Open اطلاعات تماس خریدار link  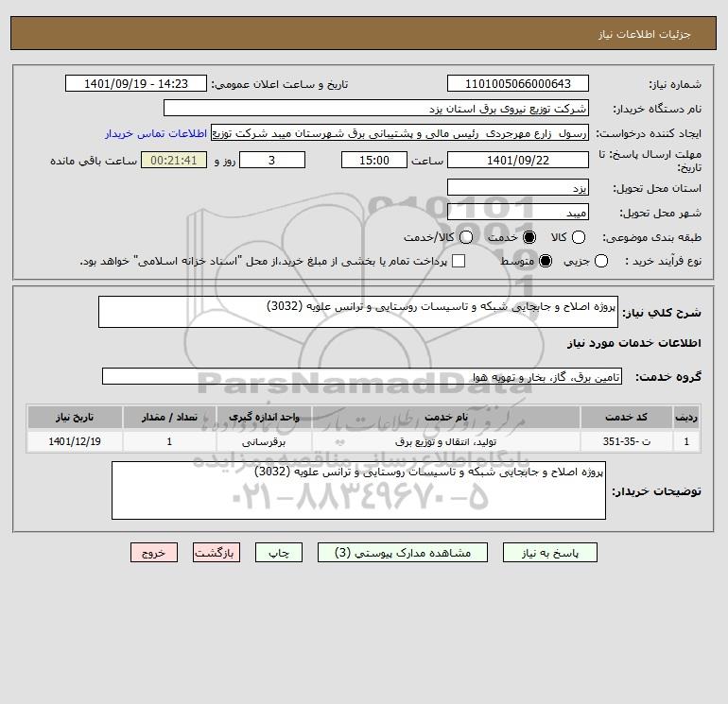click(x=156, y=133)
